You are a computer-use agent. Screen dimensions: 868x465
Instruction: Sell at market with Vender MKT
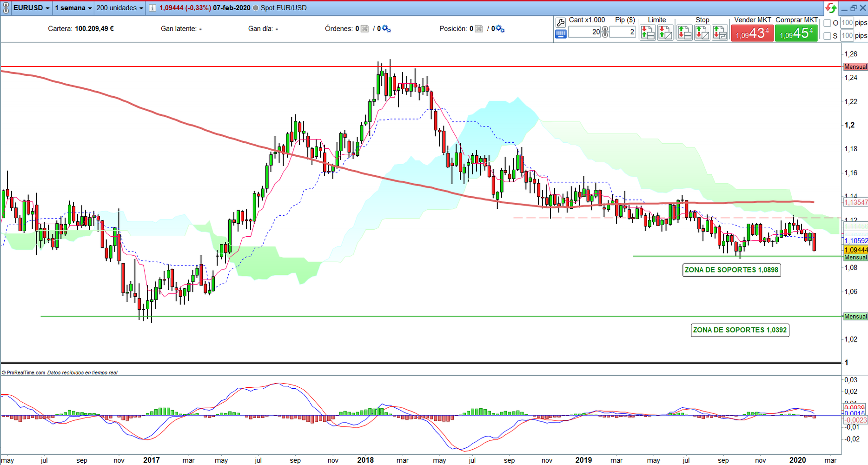[x=752, y=33]
